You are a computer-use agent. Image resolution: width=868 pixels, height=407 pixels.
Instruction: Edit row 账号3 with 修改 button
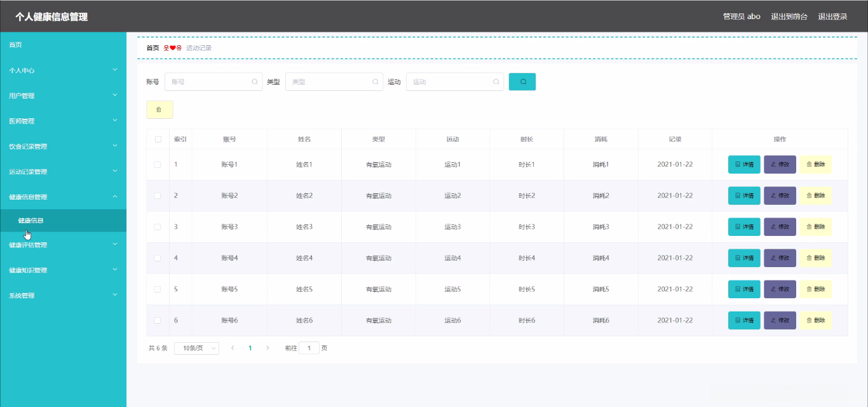(780, 226)
